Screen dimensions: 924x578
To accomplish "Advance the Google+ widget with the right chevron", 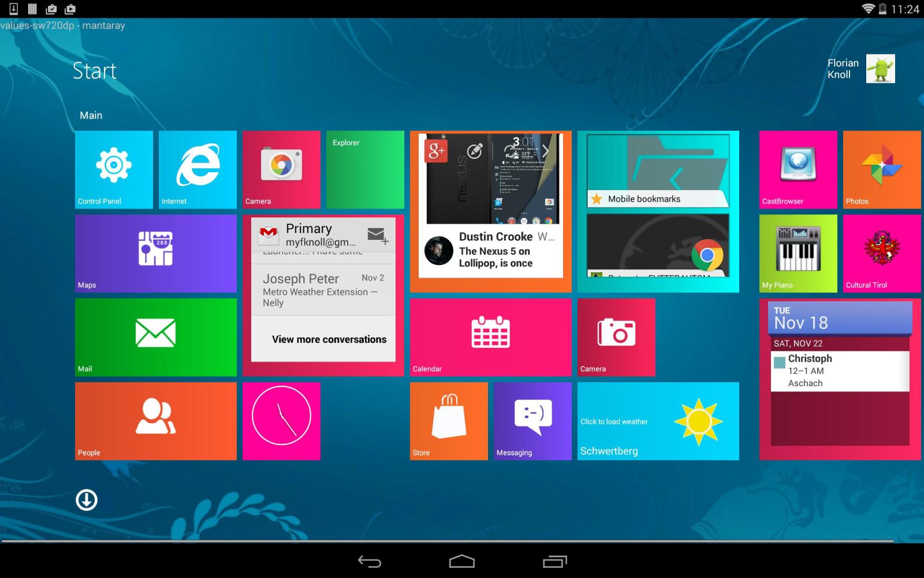I will (x=546, y=150).
